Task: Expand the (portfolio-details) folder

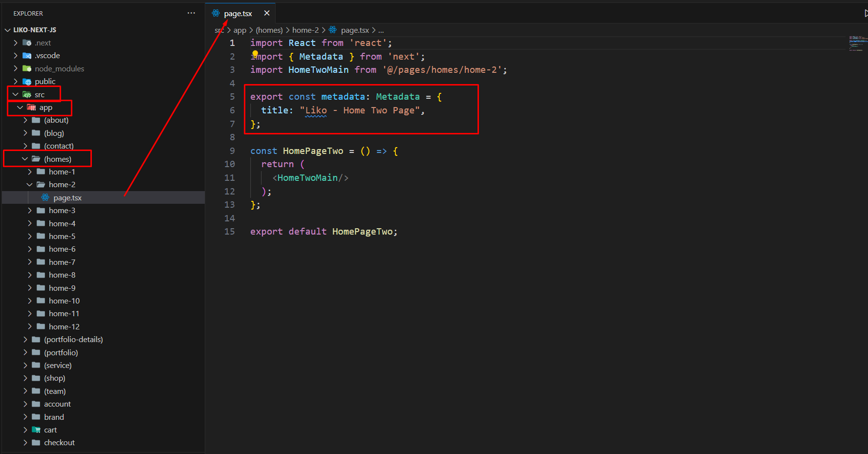Action: tap(25, 340)
